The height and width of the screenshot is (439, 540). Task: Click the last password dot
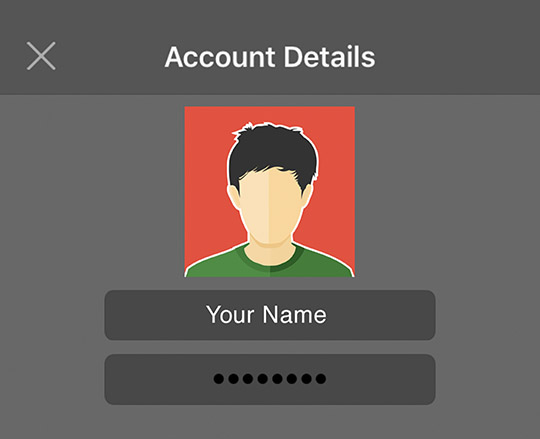point(321,379)
